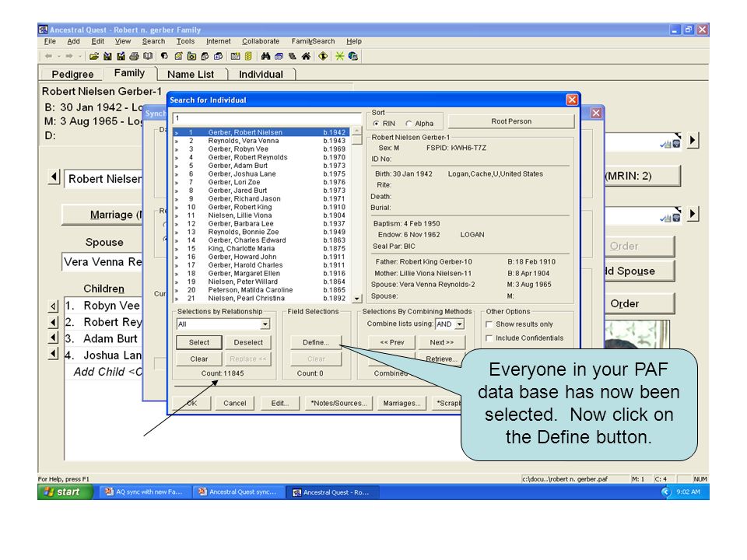Click the back navigation arrow in toolbar
The image size is (747, 560).
point(48,56)
